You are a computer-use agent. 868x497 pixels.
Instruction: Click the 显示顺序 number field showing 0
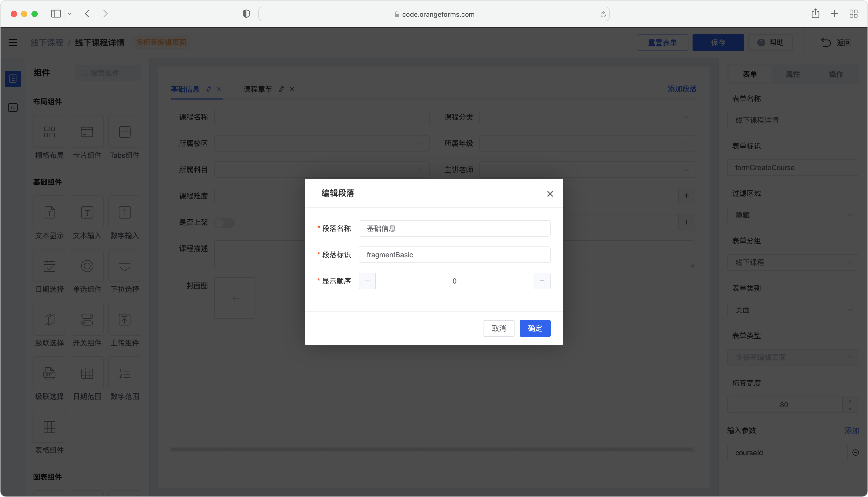(454, 281)
